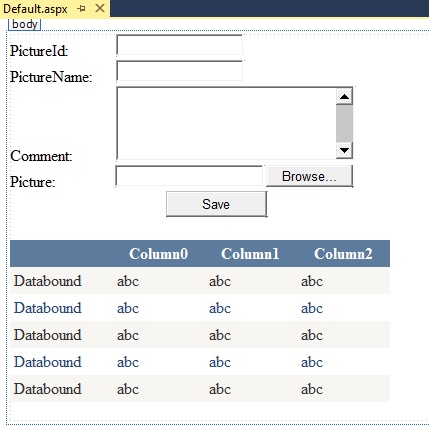This screenshot has width=429, height=426.
Task: Pin the Default.aspx tab
Action: click(x=81, y=9)
